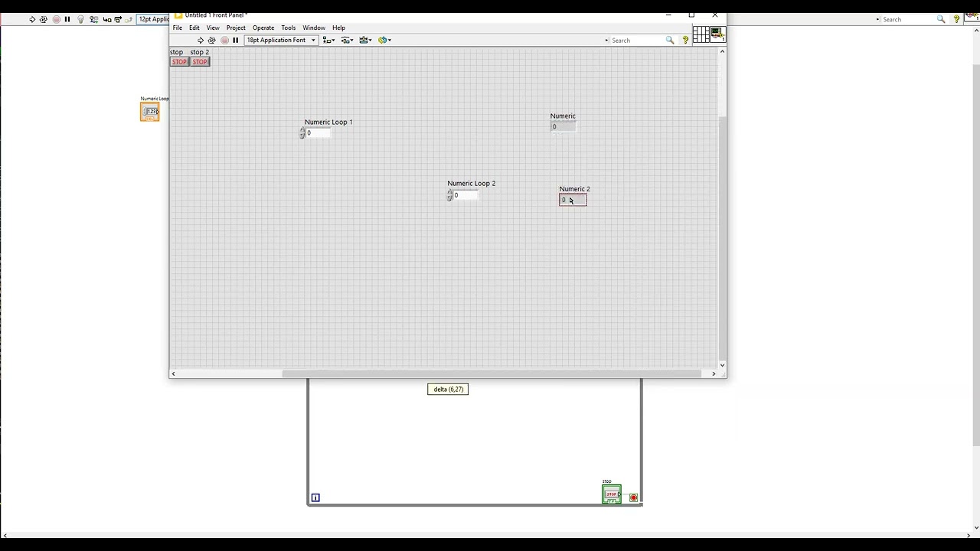Click 'Numeric Loop 1' label

[x=328, y=122]
